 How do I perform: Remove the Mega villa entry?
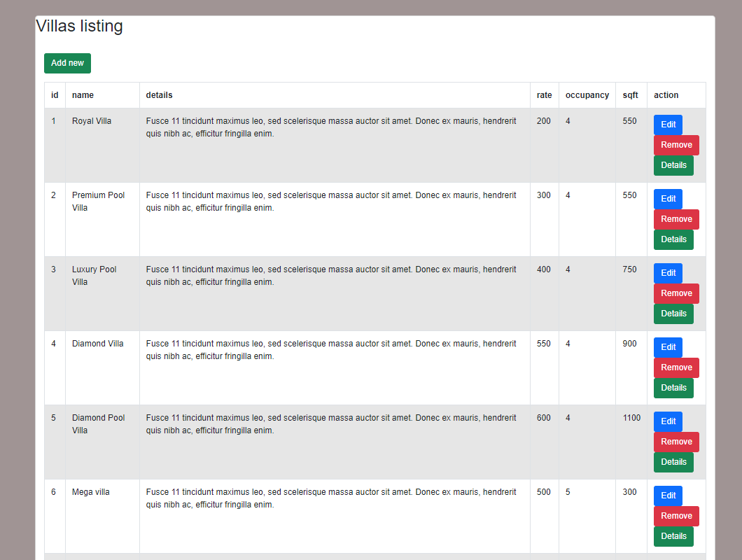click(x=676, y=516)
